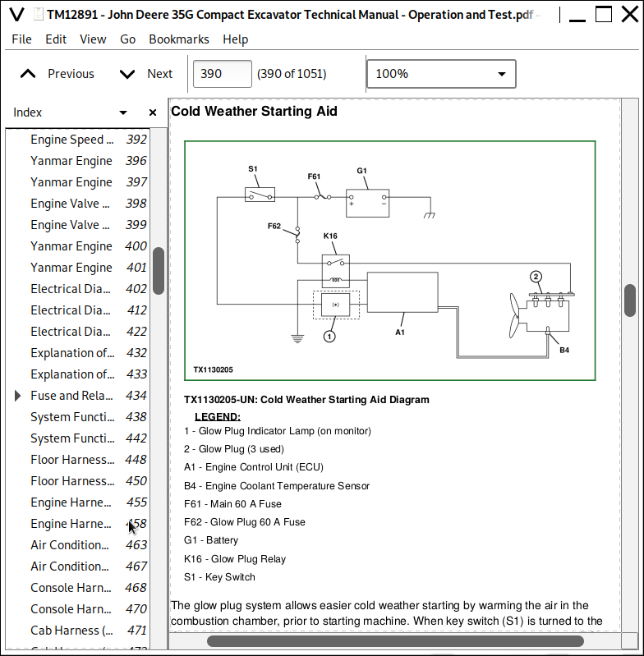Open the Index side pane selector dropdown

click(123, 112)
